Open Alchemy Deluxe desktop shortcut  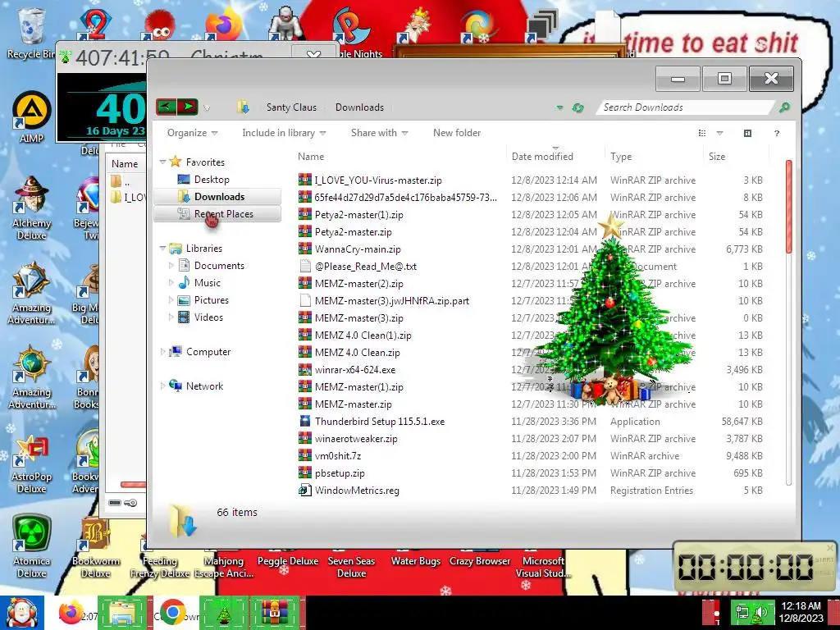[x=31, y=208]
